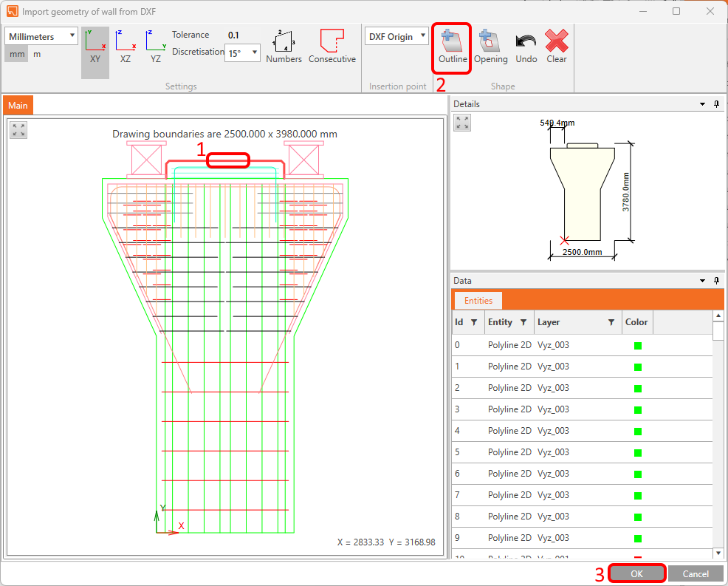The width and height of the screenshot is (728, 586).
Task: Switch plane to XY
Action: coord(95,47)
